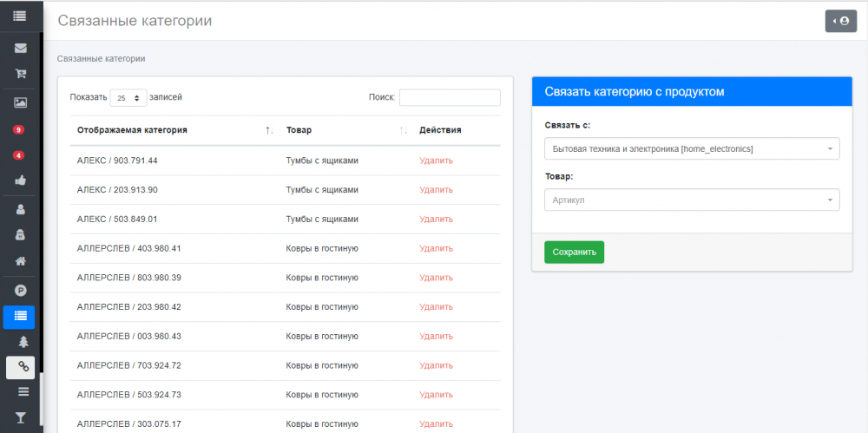Viewport: 868px width, 433px height.
Task: Open the filter funnel sidebar icon
Action: 20,417
